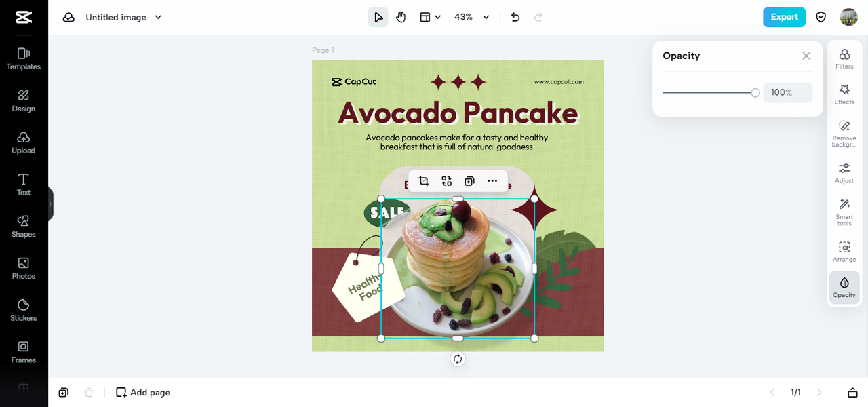Viewport: 868px width, 407px height.
Task: Select the Remove background tool
Action: (844, 133)
